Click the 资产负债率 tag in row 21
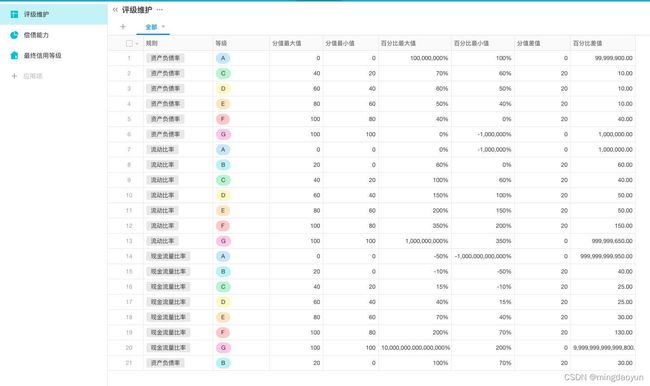 (165, 363)
